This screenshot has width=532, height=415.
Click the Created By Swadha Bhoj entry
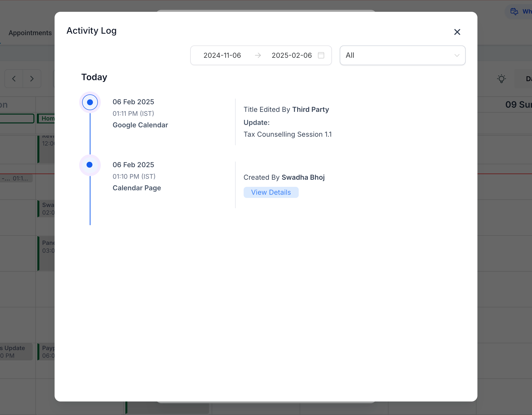[284, 177]
